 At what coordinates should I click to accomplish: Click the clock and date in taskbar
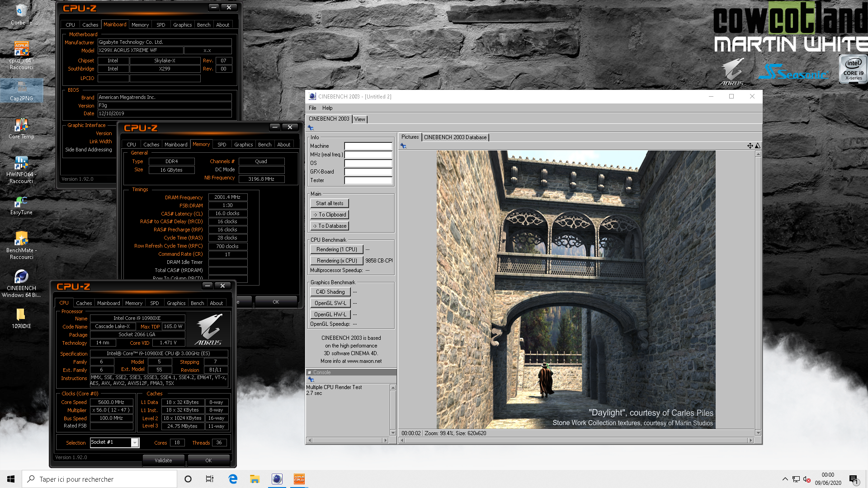(x=828, y=479)
